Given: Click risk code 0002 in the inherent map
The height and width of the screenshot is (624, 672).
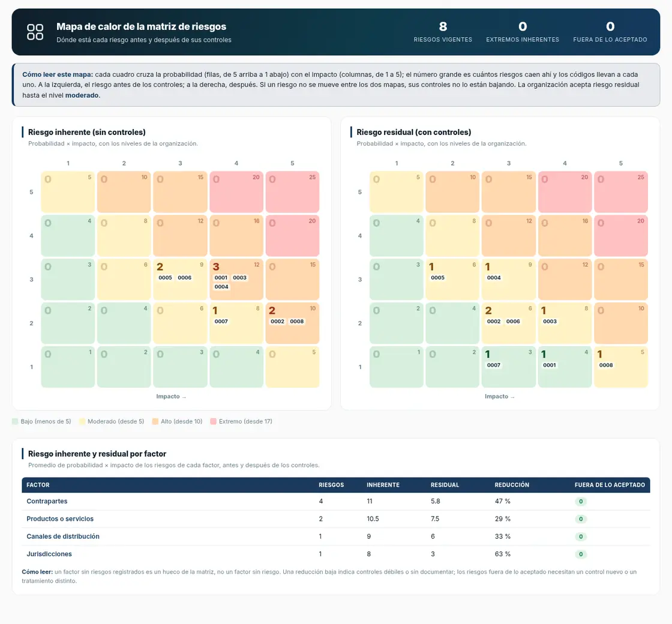Looking at the screenshot, I should [x=277, y=322].
